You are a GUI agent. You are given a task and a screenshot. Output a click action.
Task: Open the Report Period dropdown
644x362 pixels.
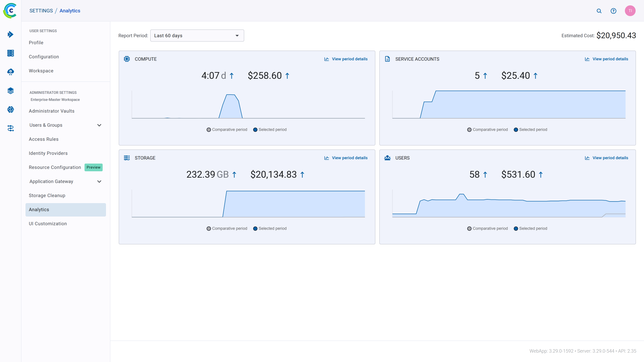pos(197,36)
